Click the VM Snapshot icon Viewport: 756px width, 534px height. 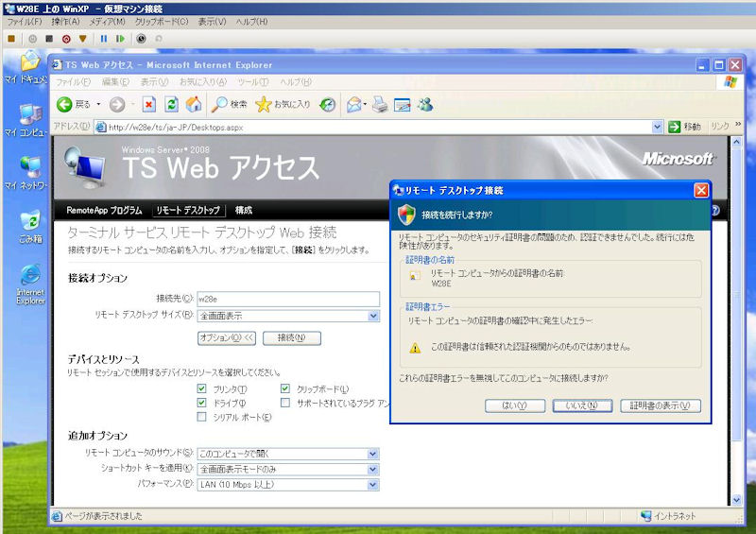[141, 39]
